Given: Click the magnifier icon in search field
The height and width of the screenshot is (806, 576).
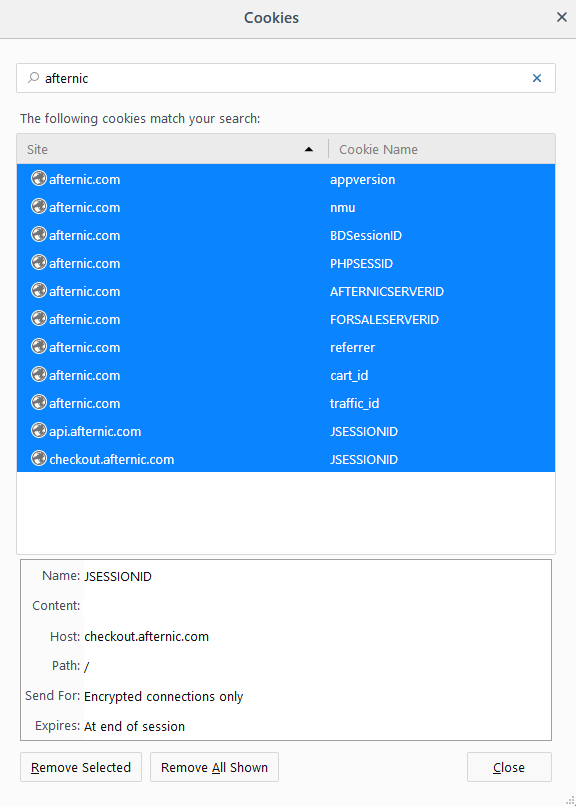Looking at the screenshot, I should click(x=33, y=78).
